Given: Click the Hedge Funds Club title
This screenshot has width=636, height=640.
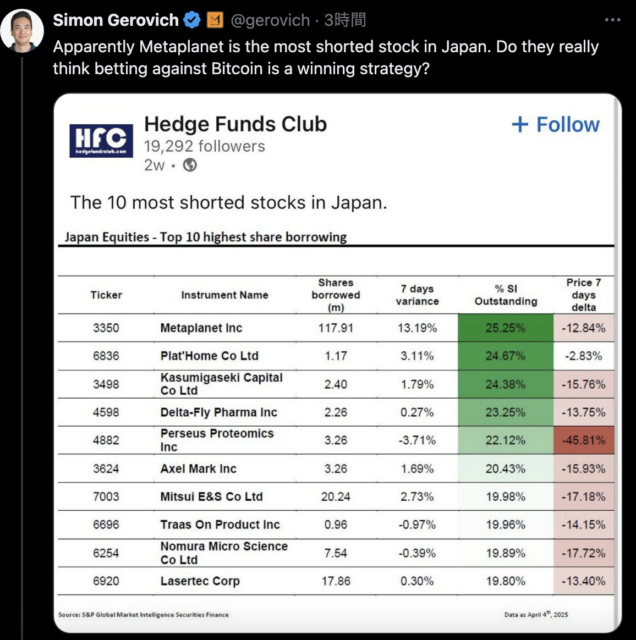Looking at the screenshot, I should (236, 124).
